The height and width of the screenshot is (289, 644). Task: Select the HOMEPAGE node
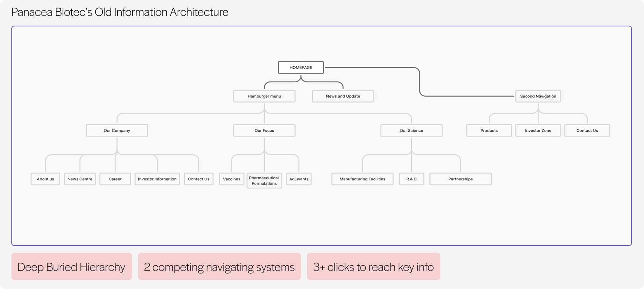[x=301, y=68]
